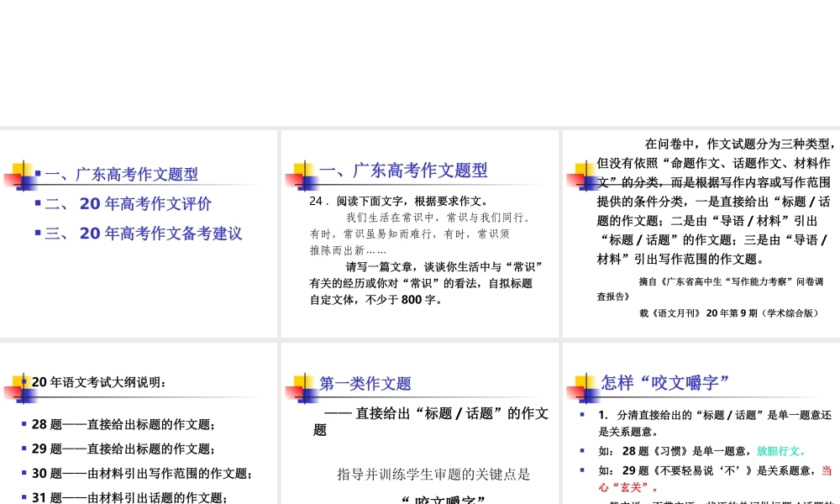Click the line '推陈而出新……'
The height and width of the screenshot is (504, 840).
click(348, 250)
